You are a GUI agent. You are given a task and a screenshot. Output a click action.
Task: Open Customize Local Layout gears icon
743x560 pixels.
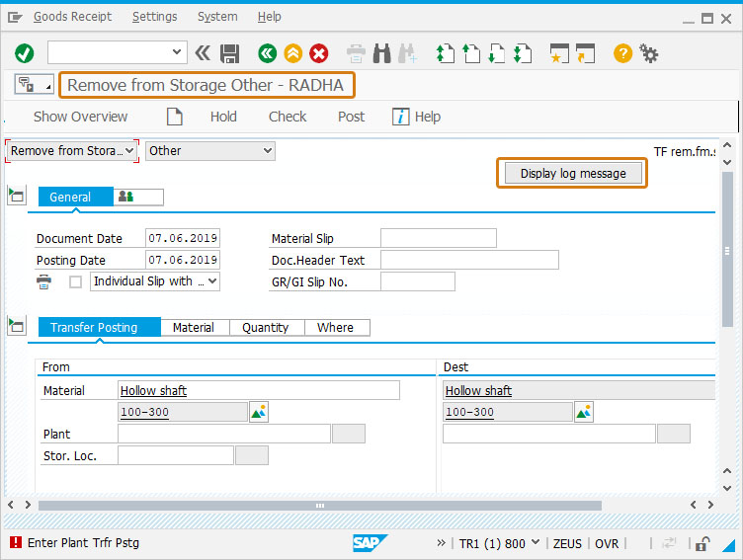coord(649,53)
